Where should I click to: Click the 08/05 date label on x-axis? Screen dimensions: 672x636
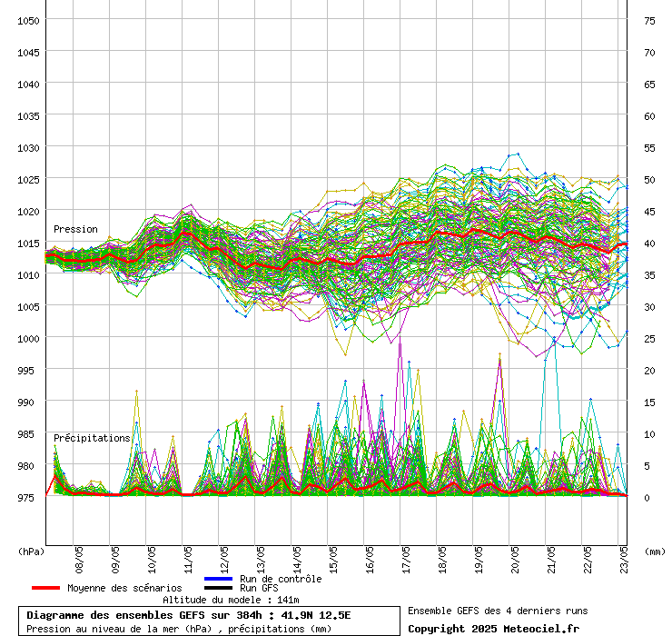coord(79,560)
